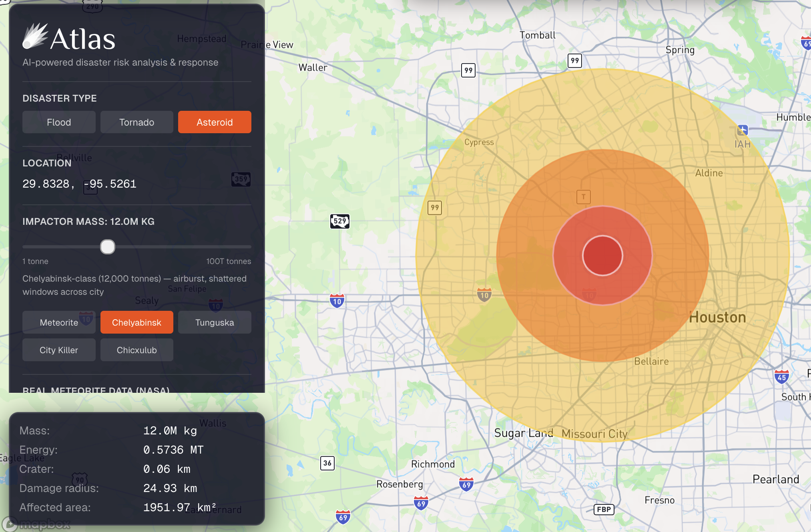The height and width of the screenshot is (532, 811).
Task: Pick the Tunguska impactor preset
Action: coord(215,322)
